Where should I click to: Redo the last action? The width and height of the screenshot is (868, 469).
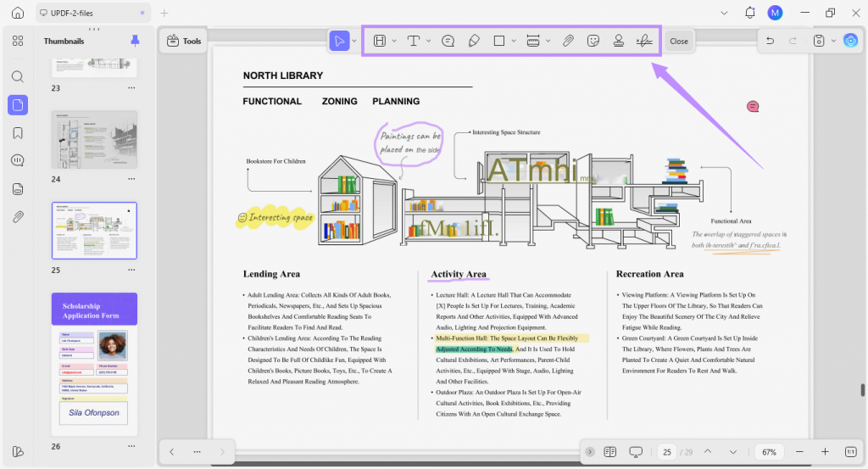793,41
